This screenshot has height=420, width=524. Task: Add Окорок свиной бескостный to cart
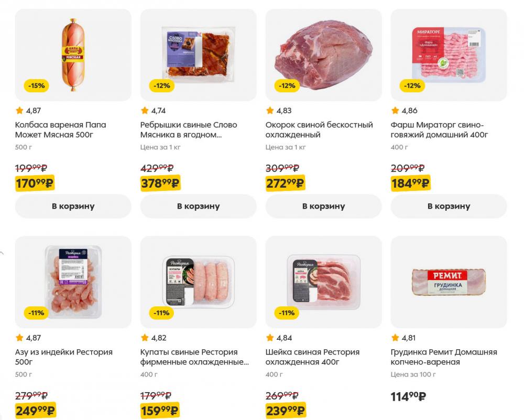point(323,206)
